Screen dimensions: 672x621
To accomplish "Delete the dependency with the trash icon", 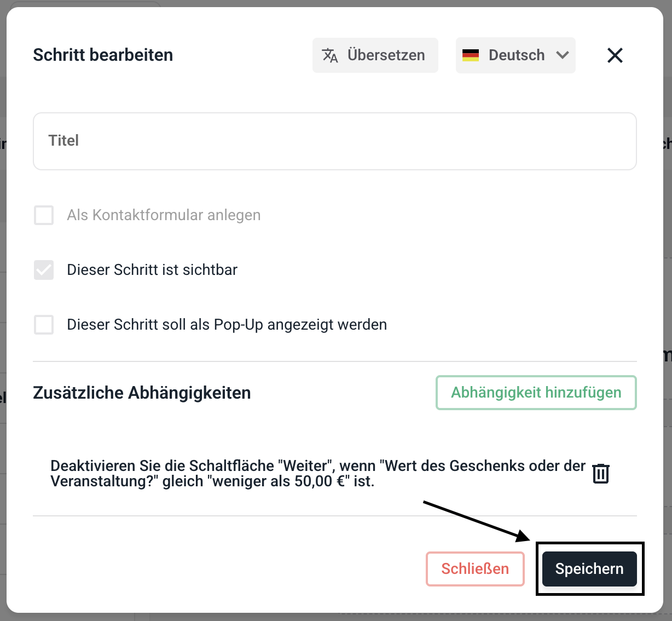I will click(601, 474).
